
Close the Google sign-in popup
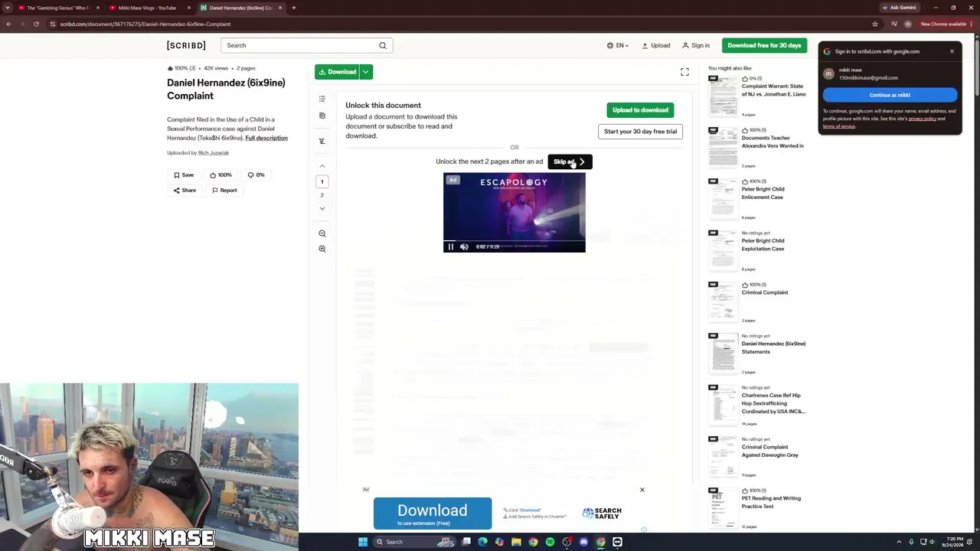point(952,51)
